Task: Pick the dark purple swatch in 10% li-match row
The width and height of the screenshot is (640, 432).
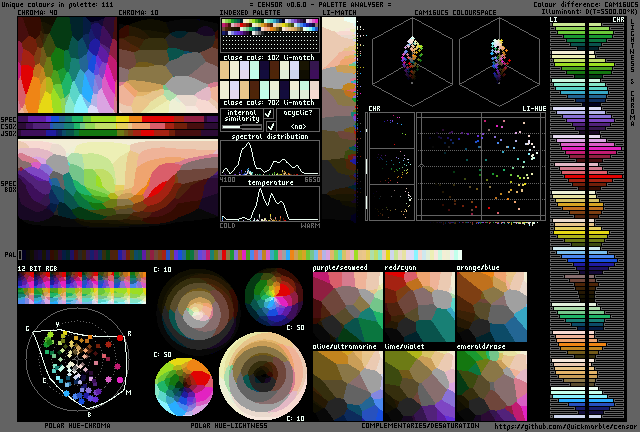Action: (314, 70)
